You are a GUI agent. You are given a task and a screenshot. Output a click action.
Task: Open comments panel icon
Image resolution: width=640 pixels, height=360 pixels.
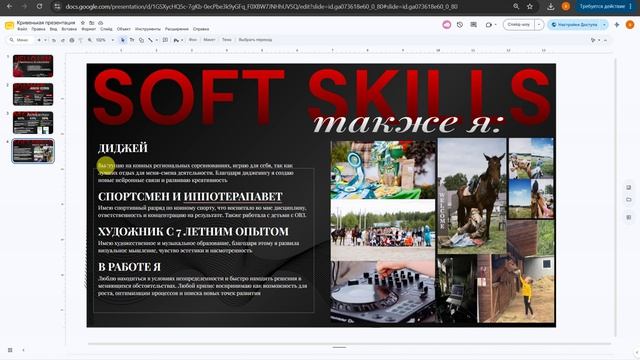pyautogui.click(x=473, y=25)
